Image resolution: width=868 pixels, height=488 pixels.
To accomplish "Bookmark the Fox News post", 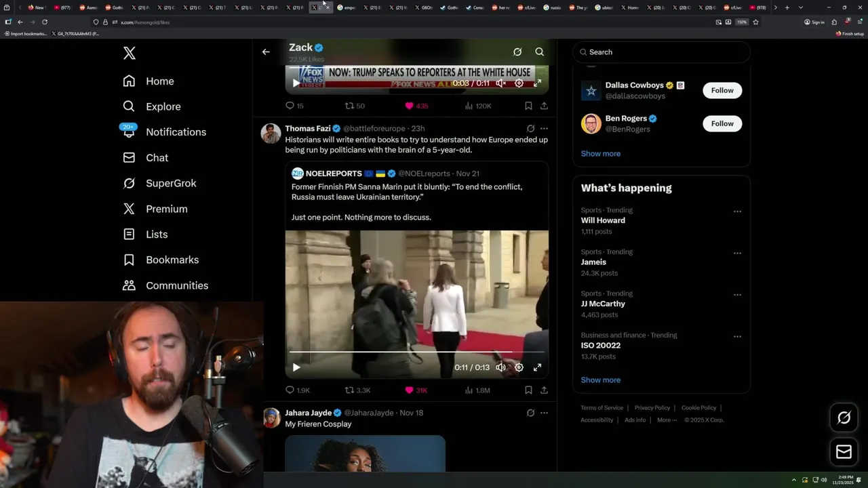I will coord(528,106).
